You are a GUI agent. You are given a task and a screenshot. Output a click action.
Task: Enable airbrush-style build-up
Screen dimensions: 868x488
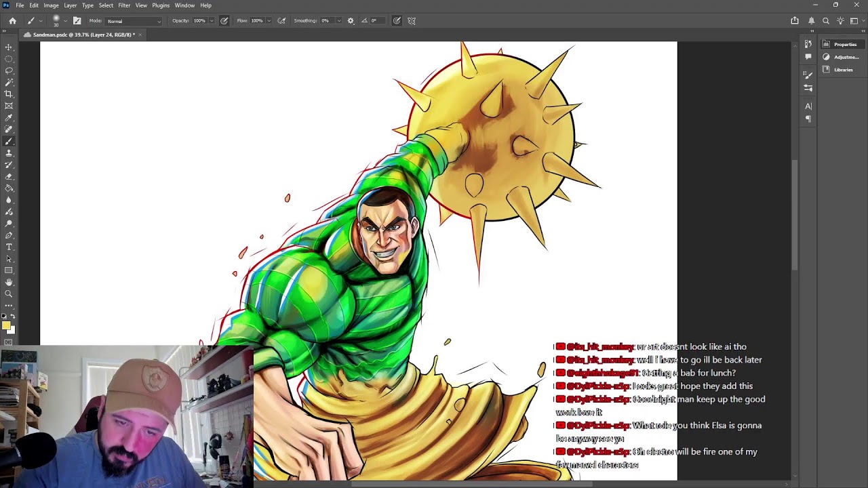coord(281,21)
